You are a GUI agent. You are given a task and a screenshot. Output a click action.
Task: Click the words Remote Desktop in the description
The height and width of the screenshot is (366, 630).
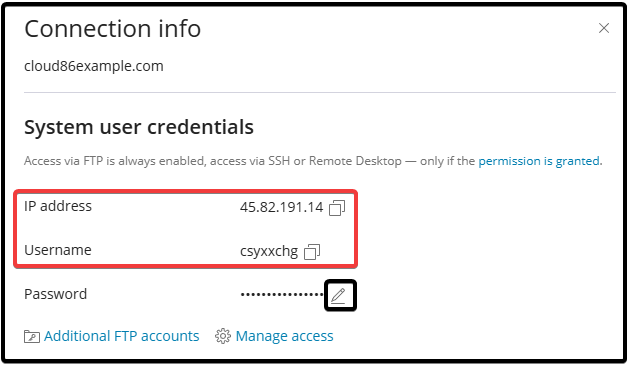355,161
